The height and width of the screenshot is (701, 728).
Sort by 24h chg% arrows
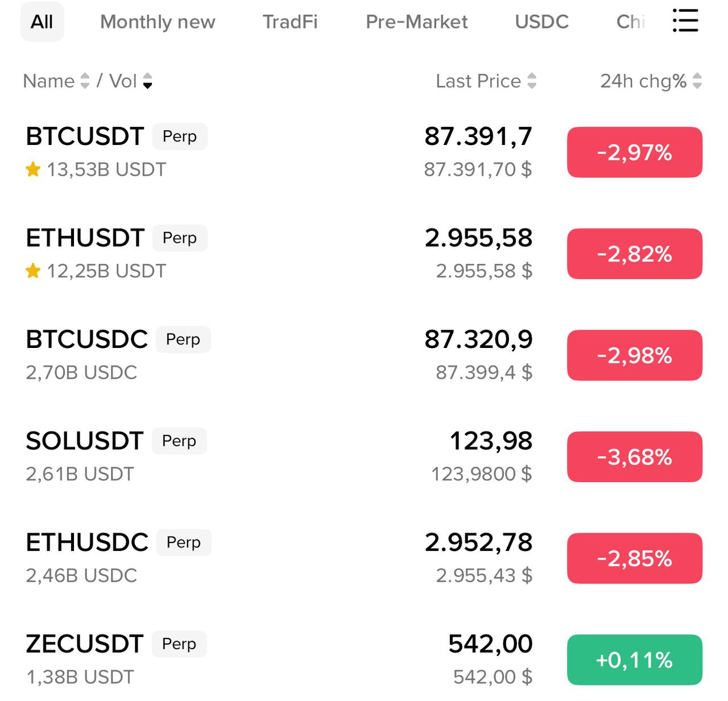697,81
